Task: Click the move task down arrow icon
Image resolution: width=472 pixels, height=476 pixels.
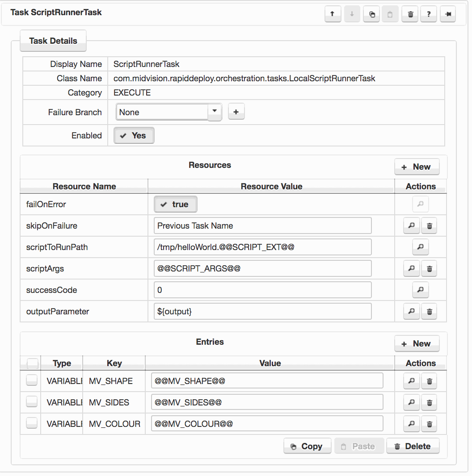Action: pos(352,14)
